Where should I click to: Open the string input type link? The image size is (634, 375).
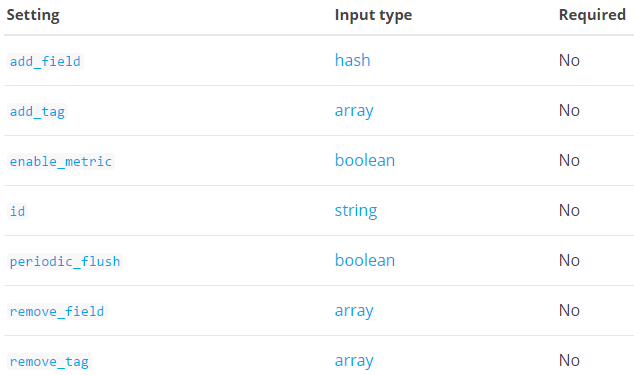tap(356, 210)
